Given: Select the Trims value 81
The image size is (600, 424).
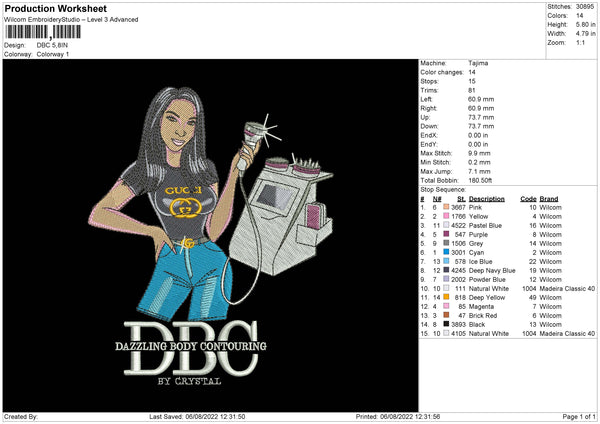Looking at the screenshot, I should [x=471, y=90].
